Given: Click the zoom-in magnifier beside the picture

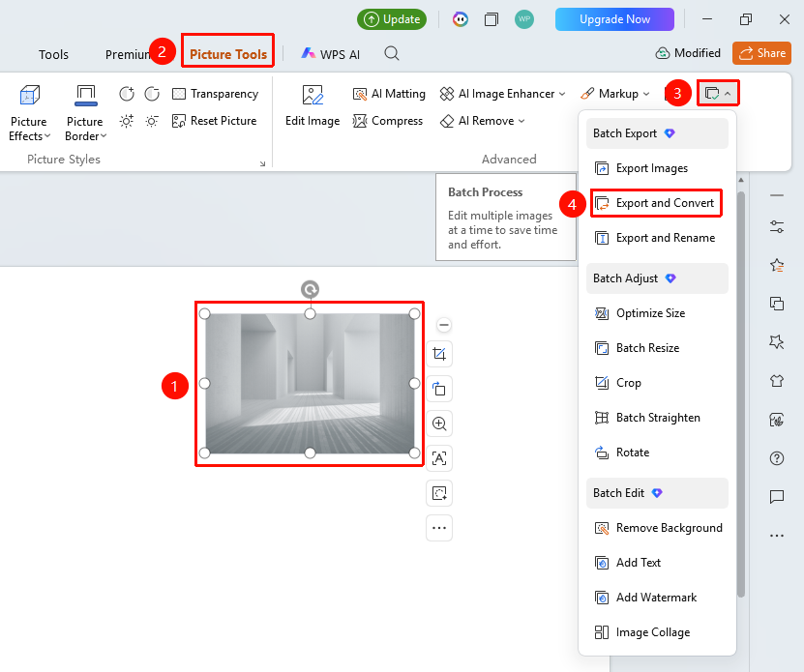Looking at the screenshot, I should click(x=439, y=424).
